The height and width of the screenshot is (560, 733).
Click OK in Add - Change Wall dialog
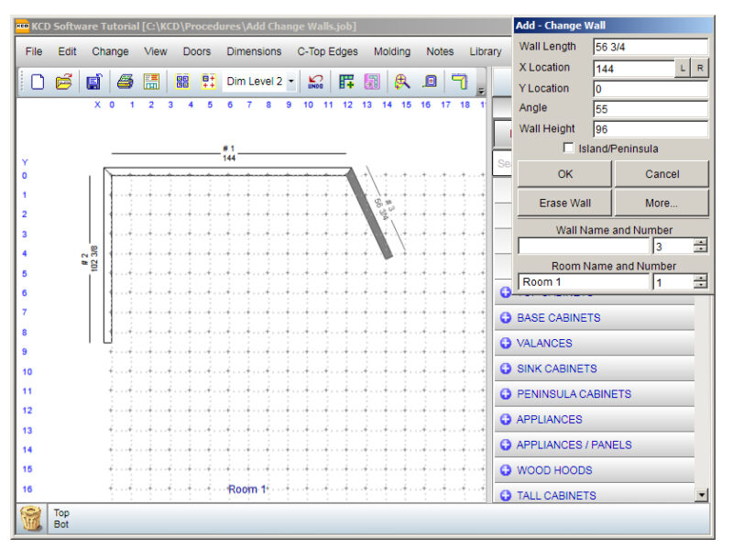tap(564, 174)
